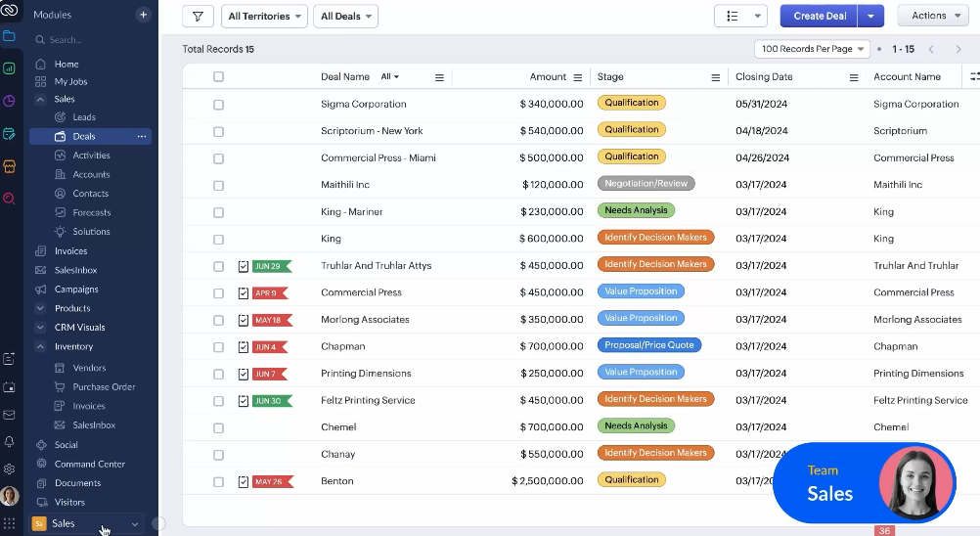
Task: Click the sidebar search field
Action: click(x=88, y=40)
